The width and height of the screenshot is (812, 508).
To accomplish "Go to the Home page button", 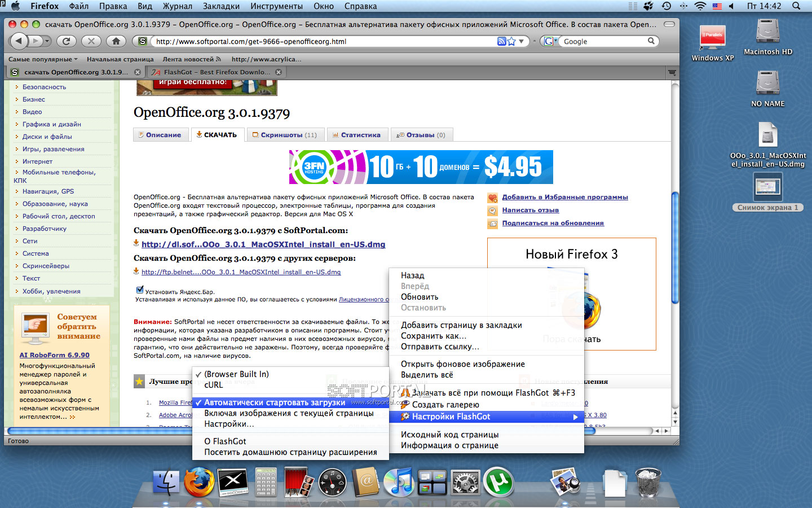I will 116,41.
